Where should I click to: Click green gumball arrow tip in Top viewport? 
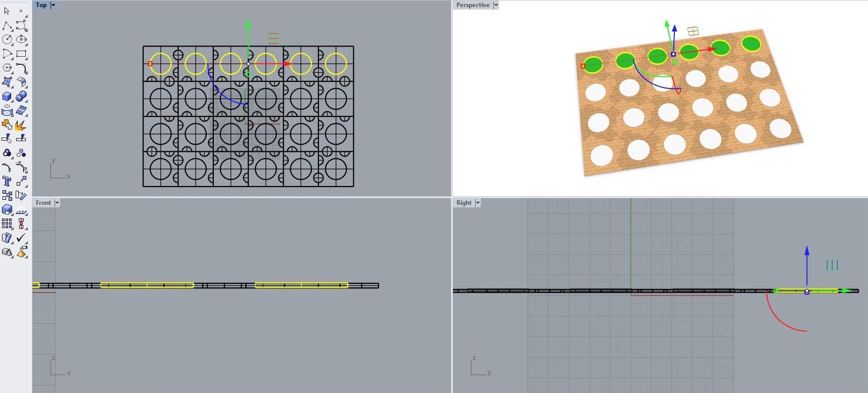pyautogui.click(x=248, y=23)
